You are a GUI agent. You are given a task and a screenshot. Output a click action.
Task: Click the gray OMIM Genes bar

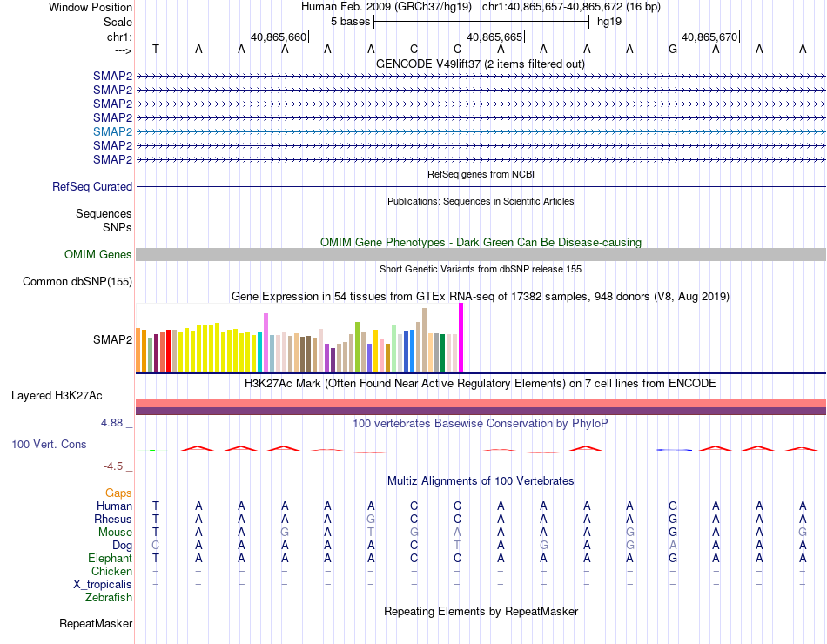click(x=481, y=254)
